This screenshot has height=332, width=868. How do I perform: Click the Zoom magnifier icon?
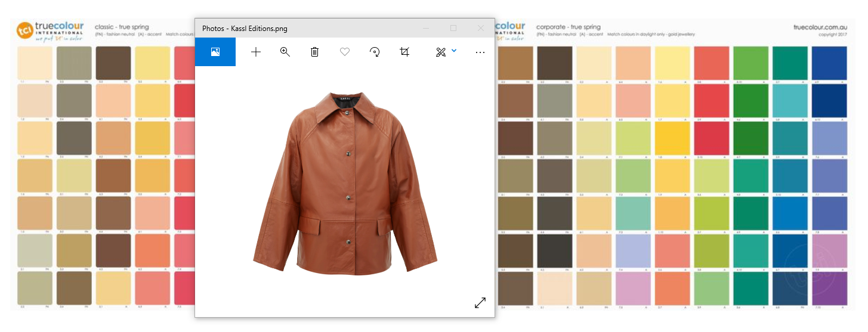click(x=285, y=52)
